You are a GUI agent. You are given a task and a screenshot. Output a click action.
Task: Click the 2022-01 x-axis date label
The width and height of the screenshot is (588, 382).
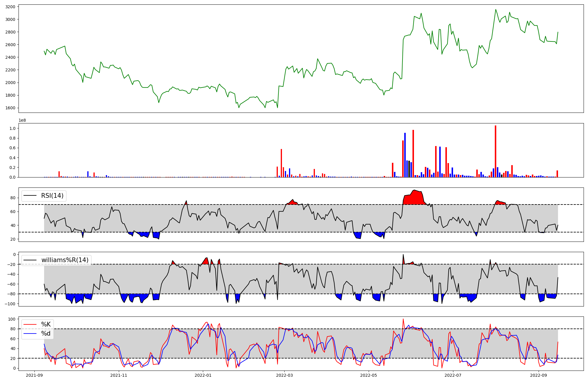203,375
